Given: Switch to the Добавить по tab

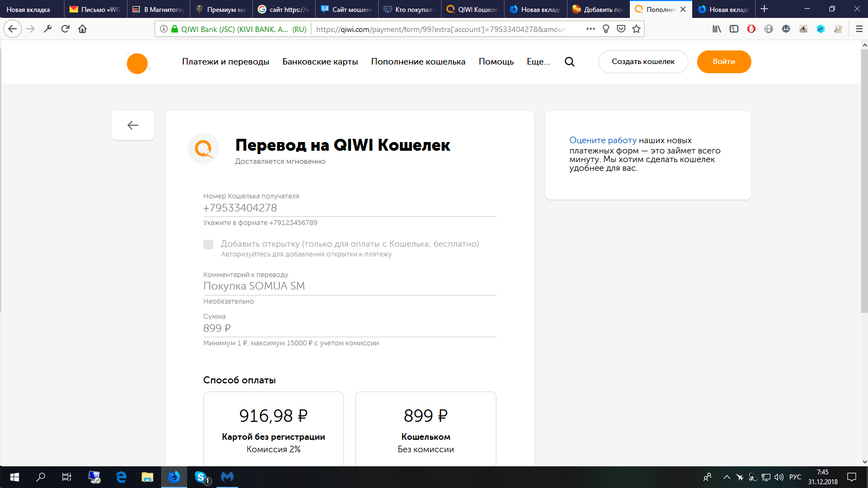Looking at the screenshot, I should 598,9.
